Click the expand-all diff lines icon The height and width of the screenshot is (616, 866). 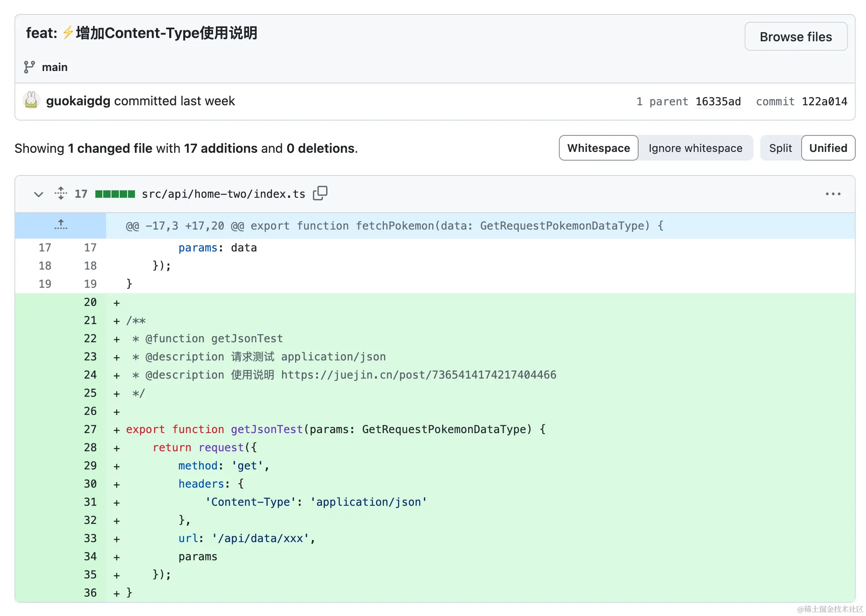[61, 193]
